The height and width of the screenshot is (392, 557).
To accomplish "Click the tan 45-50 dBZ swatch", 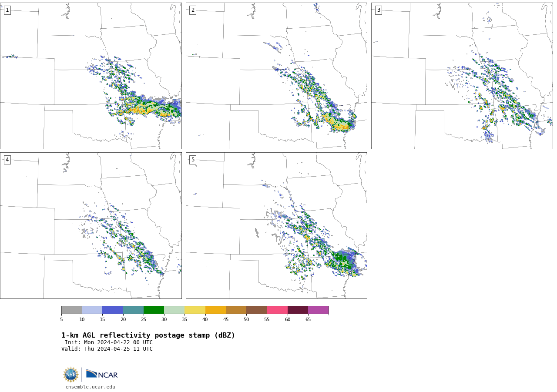I will (236, 310).
